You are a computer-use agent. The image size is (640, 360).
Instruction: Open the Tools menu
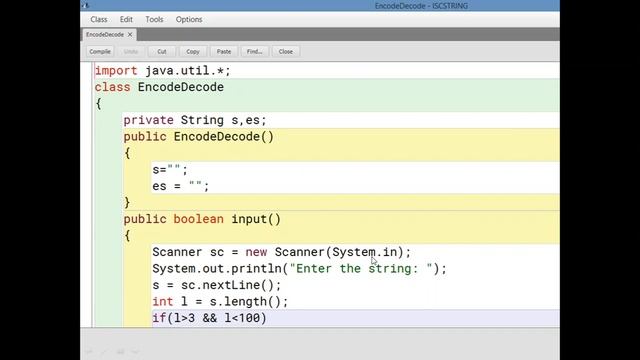coord(154,19)
